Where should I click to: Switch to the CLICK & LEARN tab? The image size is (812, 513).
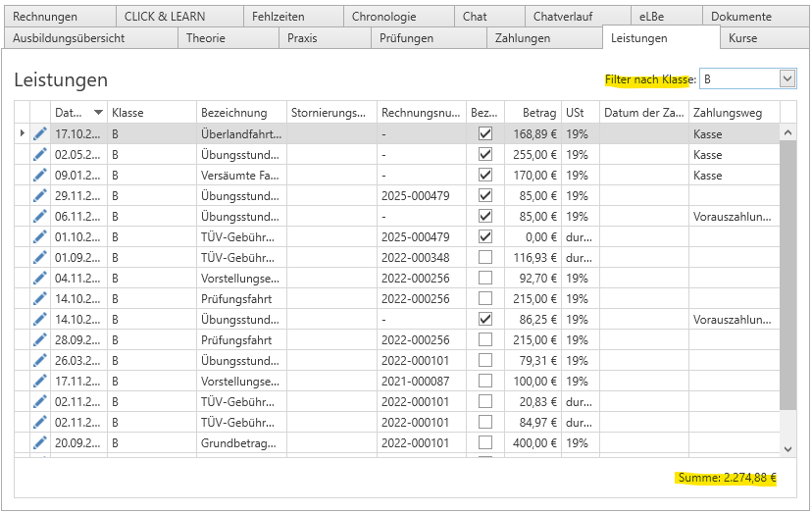179,17
